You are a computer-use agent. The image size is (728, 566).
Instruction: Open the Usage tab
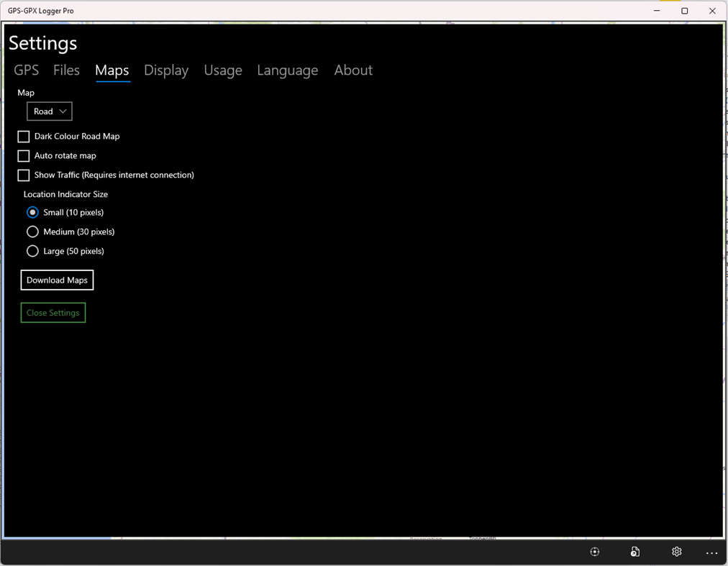coord(222,70)
